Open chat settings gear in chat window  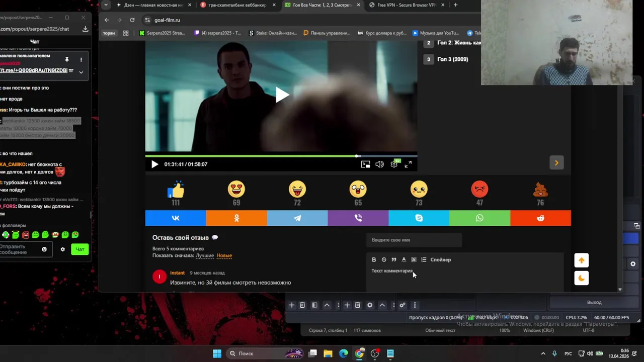[x=62, y=249]
